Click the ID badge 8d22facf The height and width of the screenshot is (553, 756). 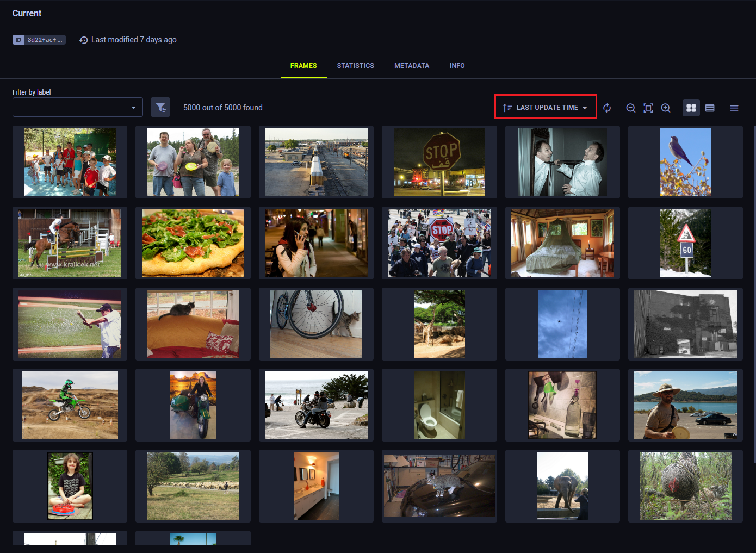pos(39,40)
